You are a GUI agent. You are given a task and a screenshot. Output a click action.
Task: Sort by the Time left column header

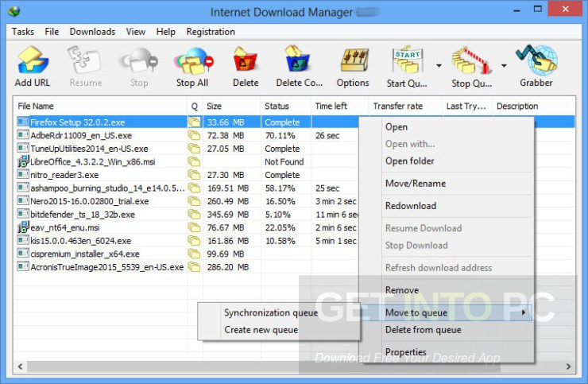(x=340, y=106)
